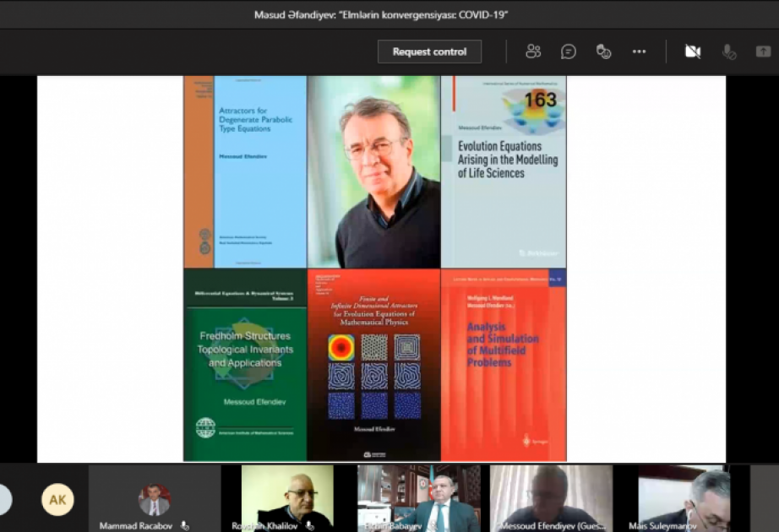Click Rovshan Khalilov muted microphone indicator

point(309,525)
